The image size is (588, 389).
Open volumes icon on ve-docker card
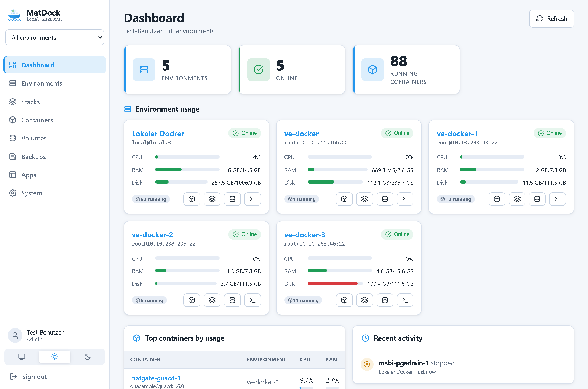[x=385, y=199]
